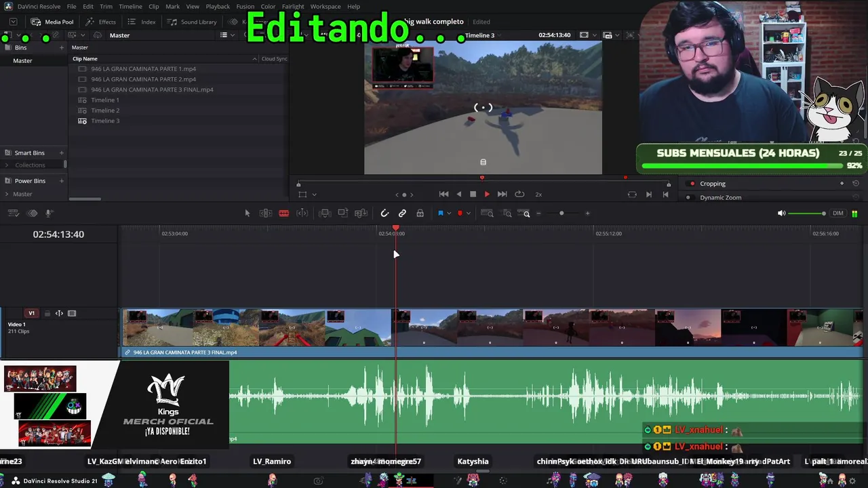Add a power bin with the plus icon
This screenshot has height=488, width=868.
point(62,181)
